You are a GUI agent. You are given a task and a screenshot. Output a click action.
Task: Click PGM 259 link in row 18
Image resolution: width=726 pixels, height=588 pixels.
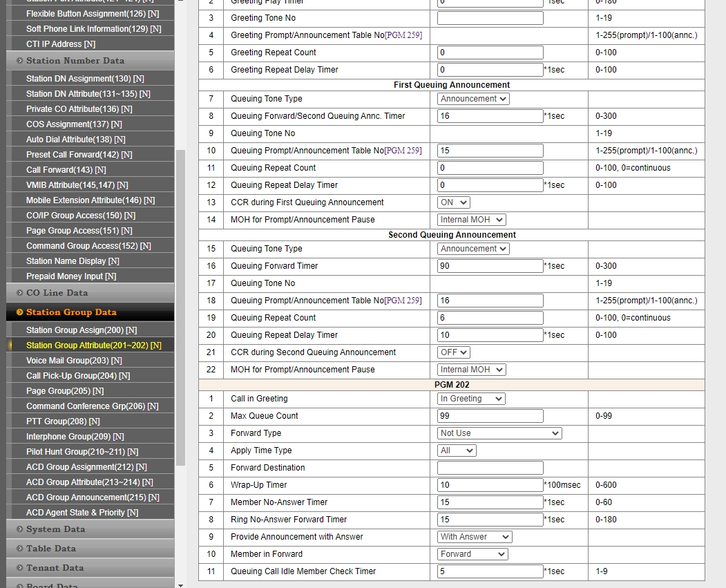pyautogui.click(x=403, y=301)
